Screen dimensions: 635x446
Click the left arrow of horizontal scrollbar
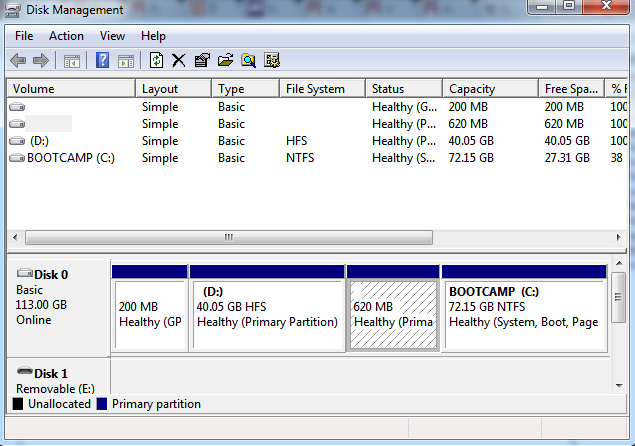[x=15, y=237]
